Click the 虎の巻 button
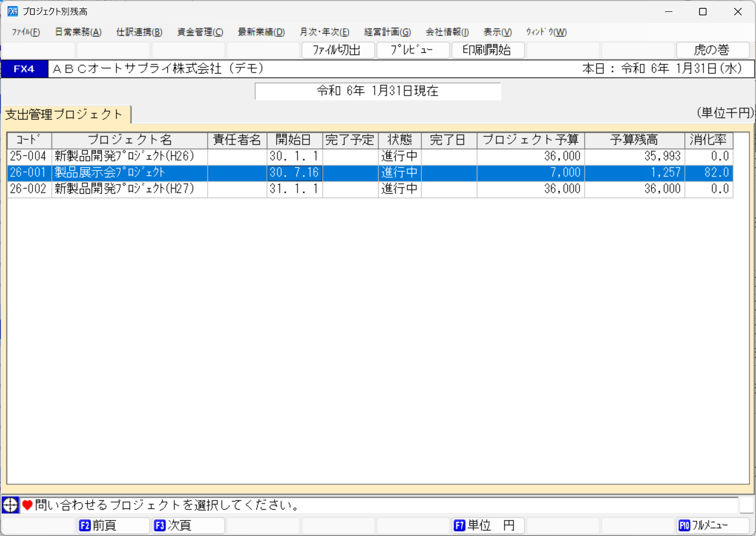 (x=712, y=50)
